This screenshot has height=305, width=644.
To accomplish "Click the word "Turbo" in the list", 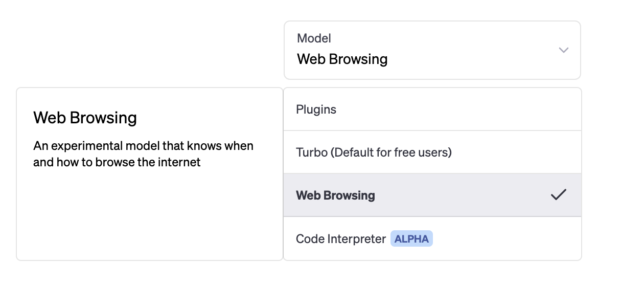I will [311, 152].
